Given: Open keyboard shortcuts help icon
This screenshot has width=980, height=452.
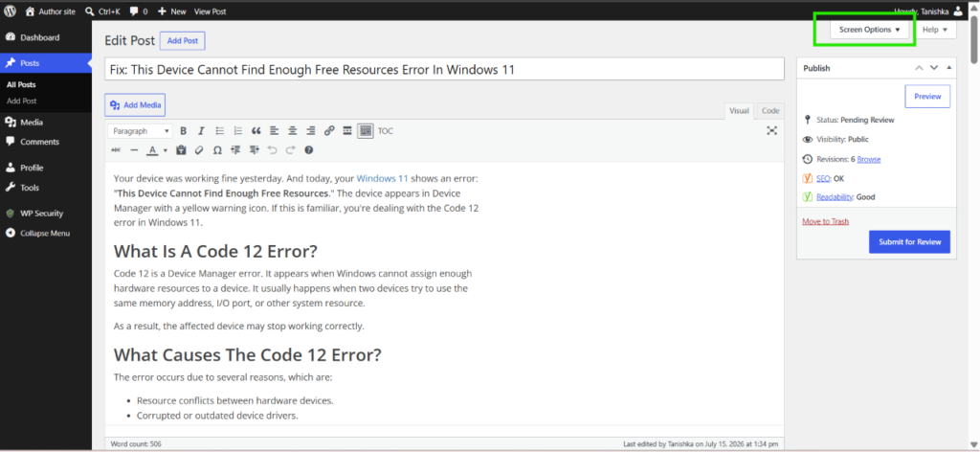Looking at the screenshot, I should click(309, 150).
